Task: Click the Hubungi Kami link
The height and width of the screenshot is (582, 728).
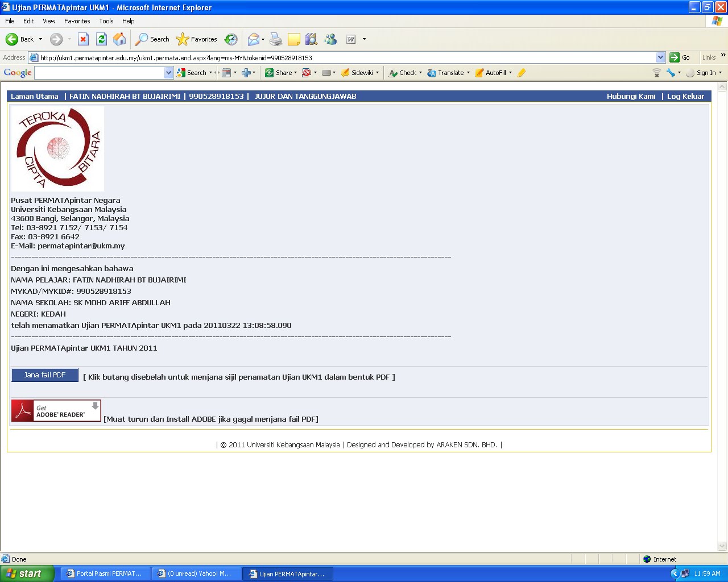Action: point(631,97)
